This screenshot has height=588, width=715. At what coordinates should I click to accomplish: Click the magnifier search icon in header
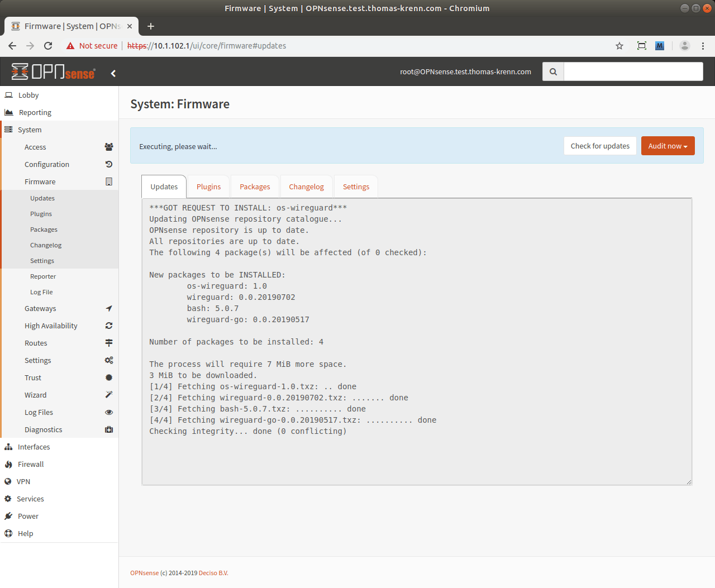[553, 72]
